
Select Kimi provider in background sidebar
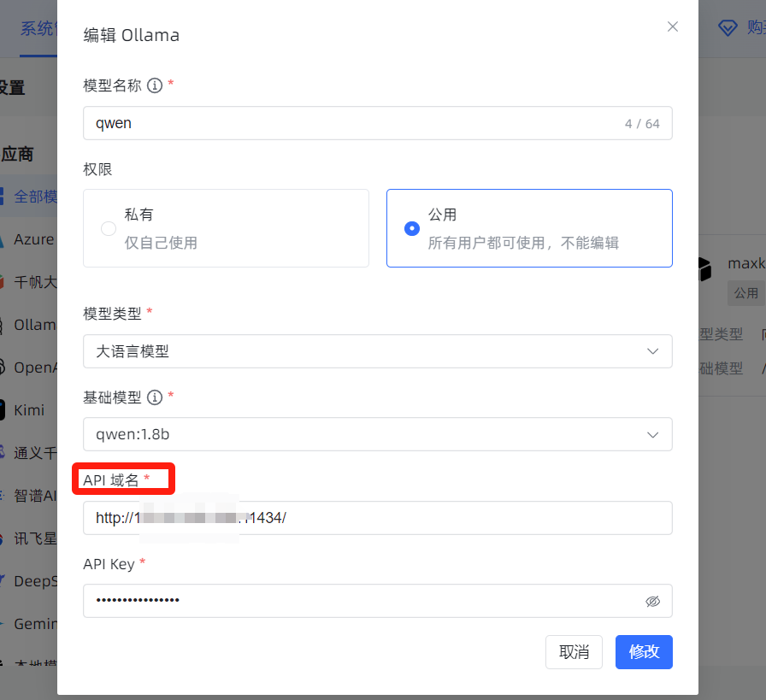(28, 410)
